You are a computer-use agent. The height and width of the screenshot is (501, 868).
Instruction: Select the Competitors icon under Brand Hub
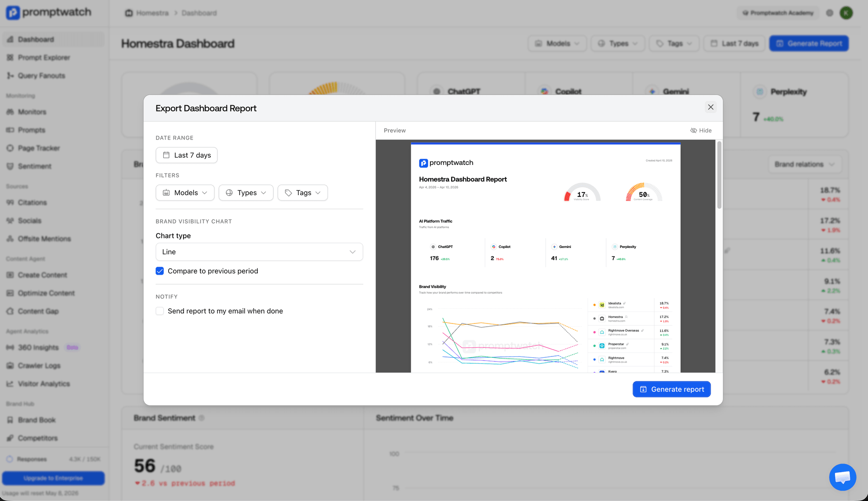(x=10, y=438)
